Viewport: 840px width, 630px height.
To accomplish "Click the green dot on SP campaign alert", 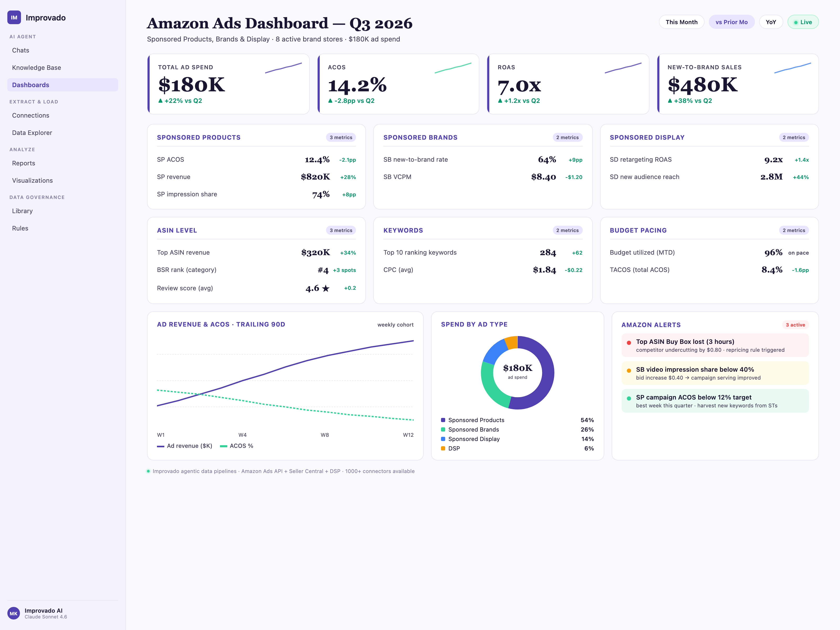I will (x=629, y=398).
